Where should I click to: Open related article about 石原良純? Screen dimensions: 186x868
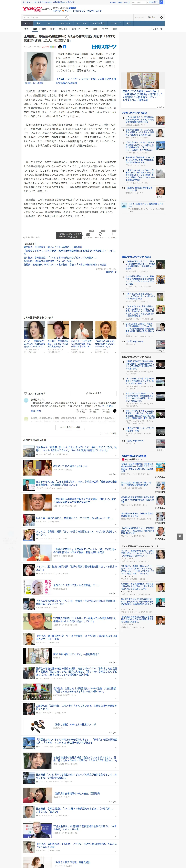coord(48,261)
